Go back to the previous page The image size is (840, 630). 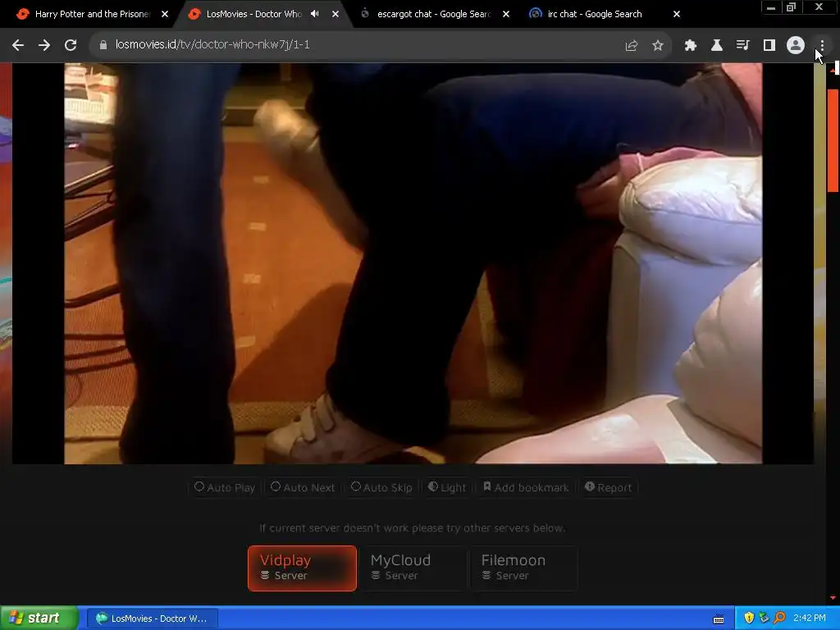pos(18,46)
